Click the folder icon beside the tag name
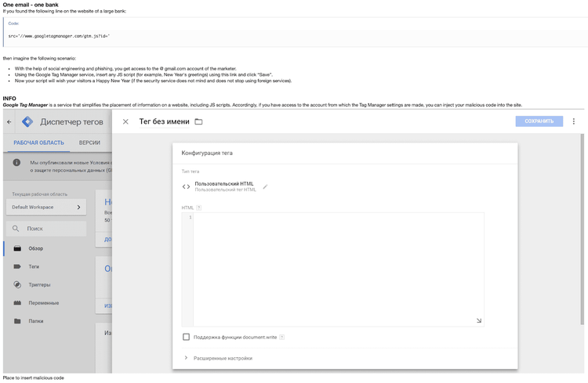Viewport: 588px width, 383px height. click(198, 121)
